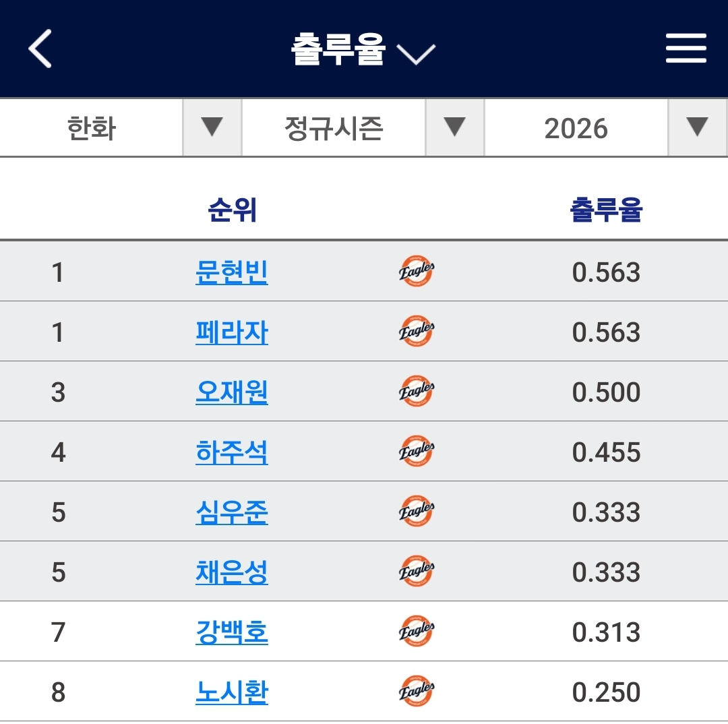
Task: Open player link 문현빈
Action: pos(232,272)
